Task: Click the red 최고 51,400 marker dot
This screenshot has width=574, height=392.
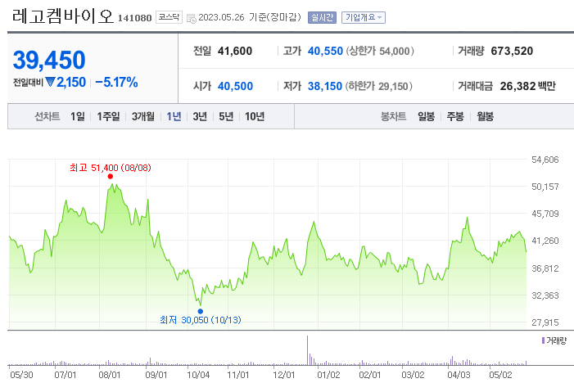Action: pyautogui.click(x=111, y=177)
